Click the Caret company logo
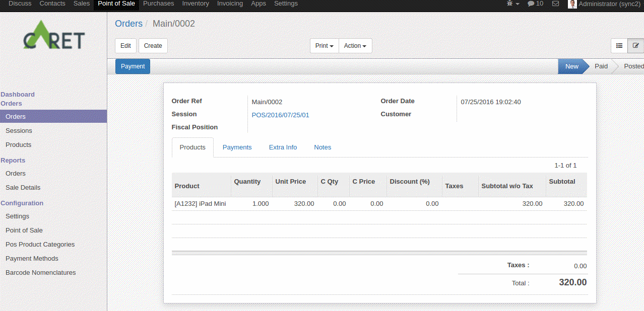The height and width of the screenshot is (311, 644). click(53, 35)
